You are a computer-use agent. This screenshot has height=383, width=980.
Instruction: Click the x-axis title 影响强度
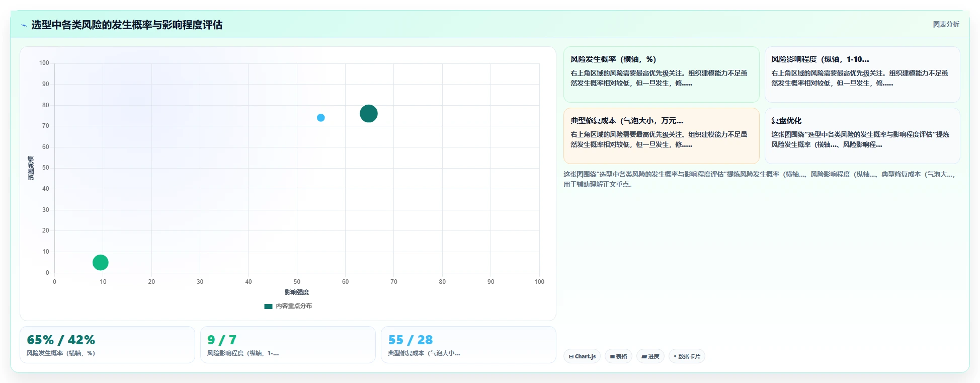tap(297, 292)
